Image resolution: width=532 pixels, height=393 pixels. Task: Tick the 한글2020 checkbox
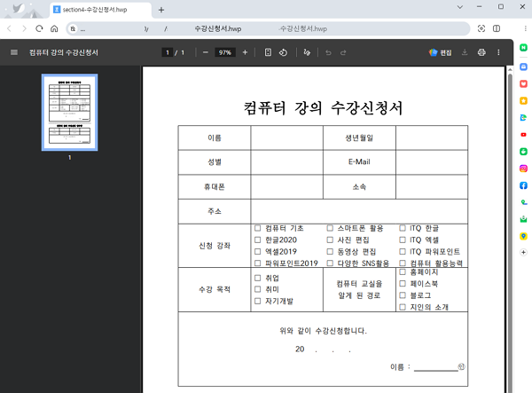pyautogui.click(x=257, y=240)
